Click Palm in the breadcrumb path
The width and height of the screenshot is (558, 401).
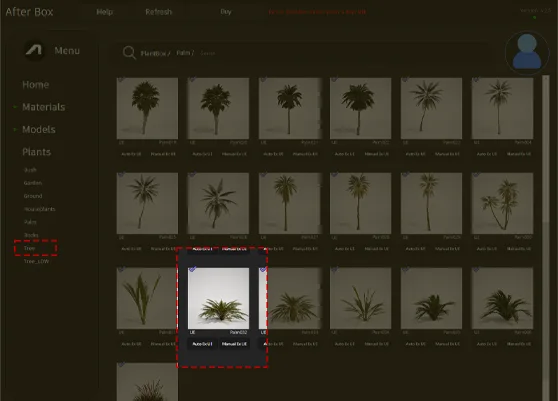point(183,53)
